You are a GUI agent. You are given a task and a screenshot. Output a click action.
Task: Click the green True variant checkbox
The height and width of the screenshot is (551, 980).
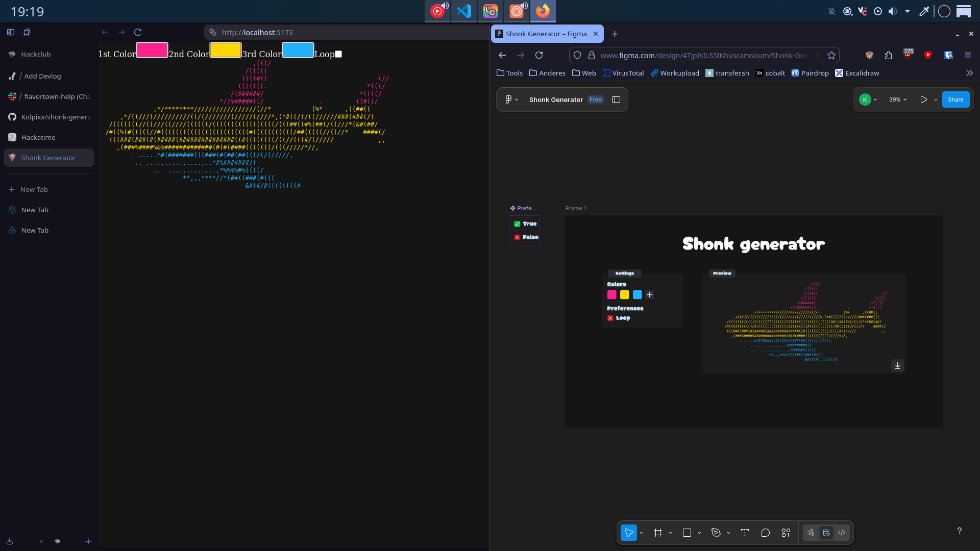(x=517, y=224)
